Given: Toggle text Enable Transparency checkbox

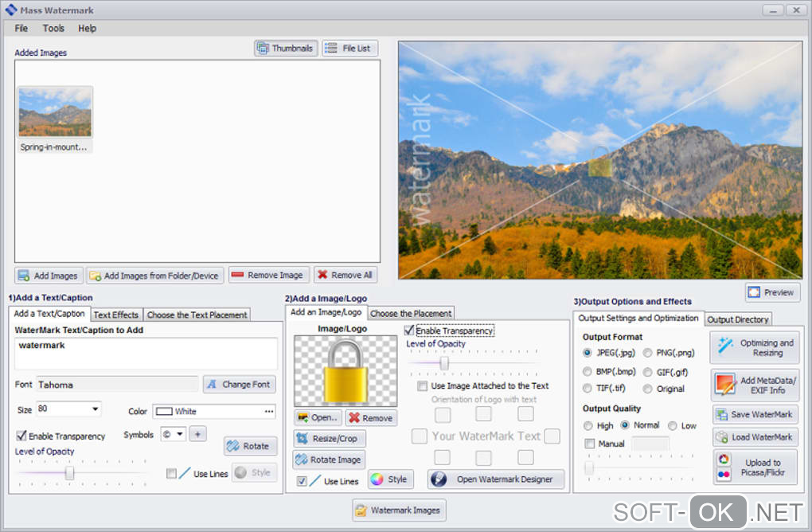Looking at the screenshot, I should (21, 436).
